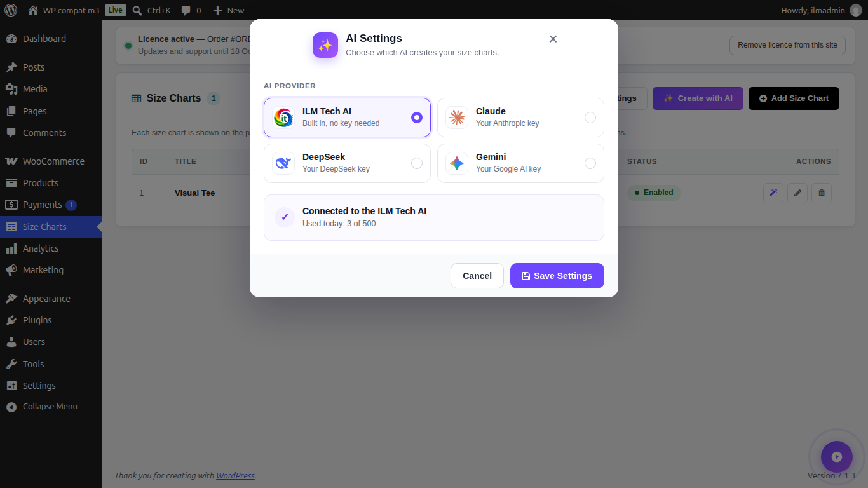Click Cancel in AI Settings
Viewport: 868px width, 488px height.
coord(477,276)
